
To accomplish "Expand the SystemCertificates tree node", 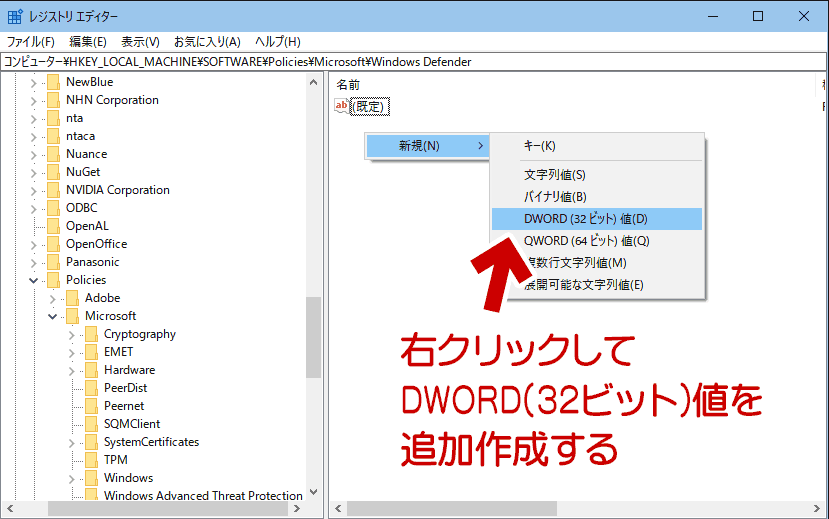I will (71, 443).
